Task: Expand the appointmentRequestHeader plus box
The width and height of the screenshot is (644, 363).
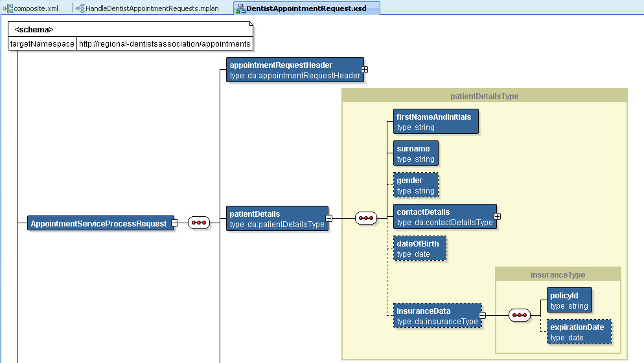Action: click(364, 69)
